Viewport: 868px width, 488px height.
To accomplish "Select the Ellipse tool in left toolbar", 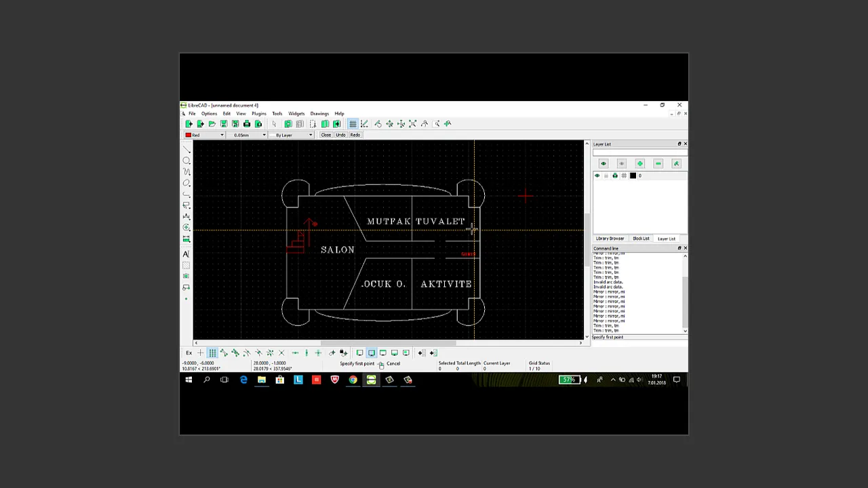I will pyautogui.click(x=186, y=184).
